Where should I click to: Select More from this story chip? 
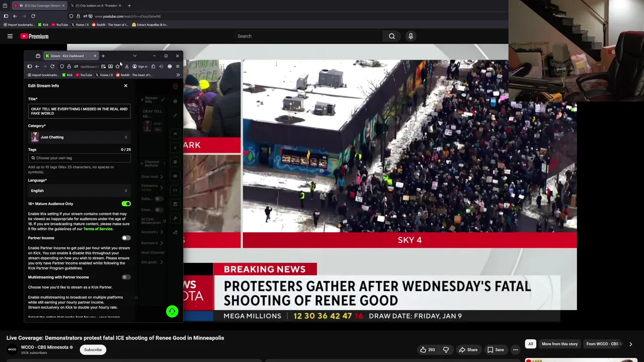(559, 344)
